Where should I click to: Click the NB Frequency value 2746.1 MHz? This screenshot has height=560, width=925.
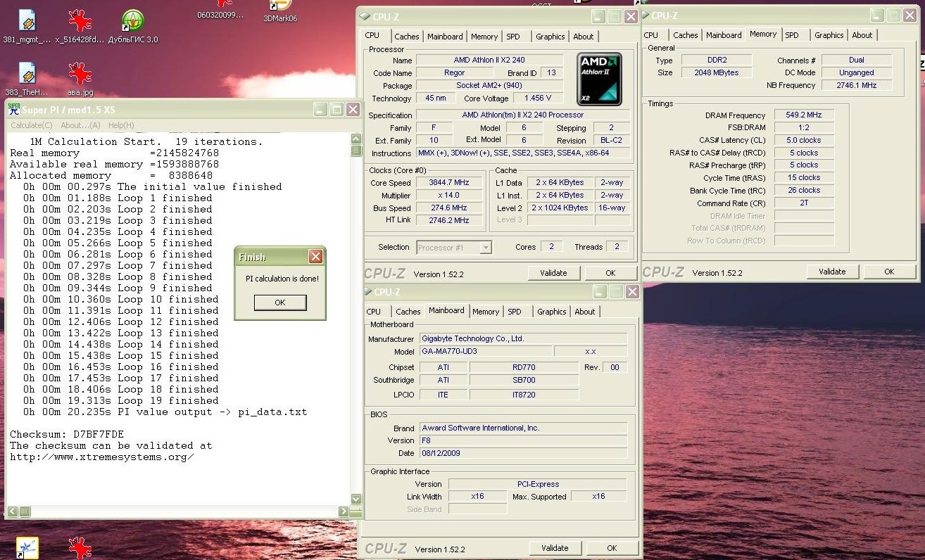[x=857, y=85]
